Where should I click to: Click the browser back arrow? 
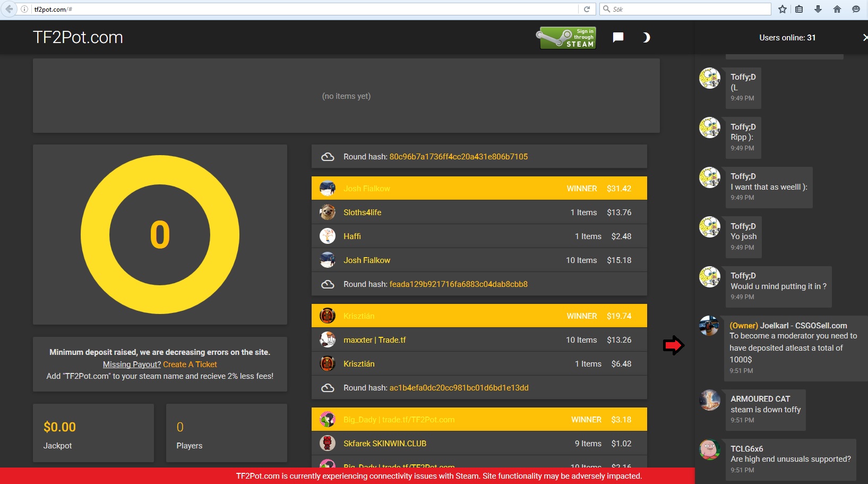9,9
